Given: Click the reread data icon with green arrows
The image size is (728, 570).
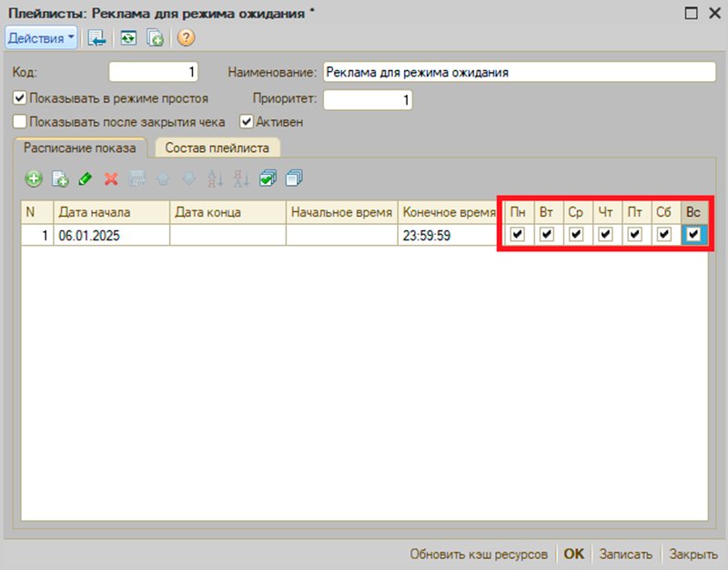Looking at the screenshot, I should tap(128, 38).
